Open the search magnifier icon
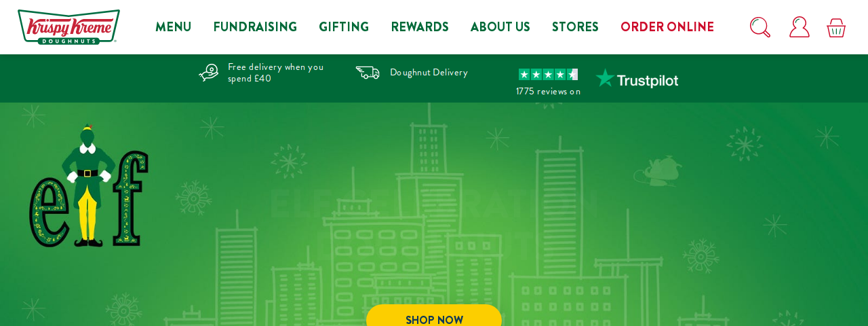The width and height of the screenshot is (868, 326). (760, 27)
